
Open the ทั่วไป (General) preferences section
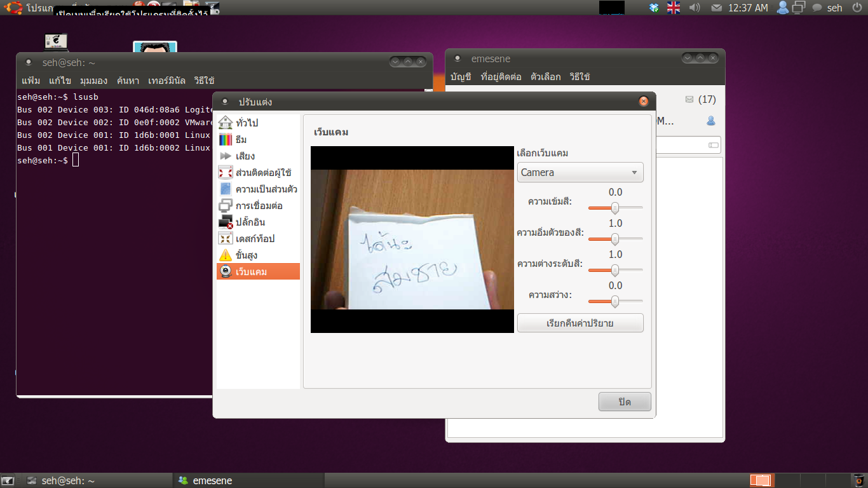click(258, 123)
